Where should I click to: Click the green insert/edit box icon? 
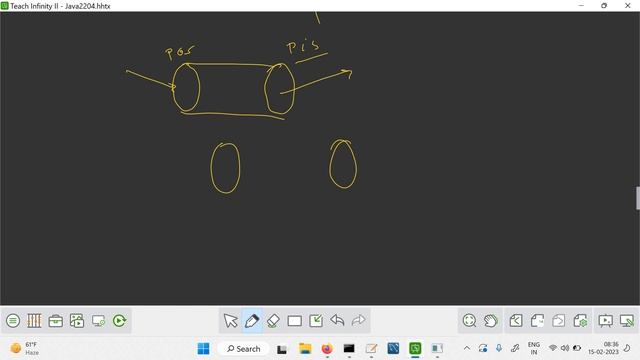316,321
